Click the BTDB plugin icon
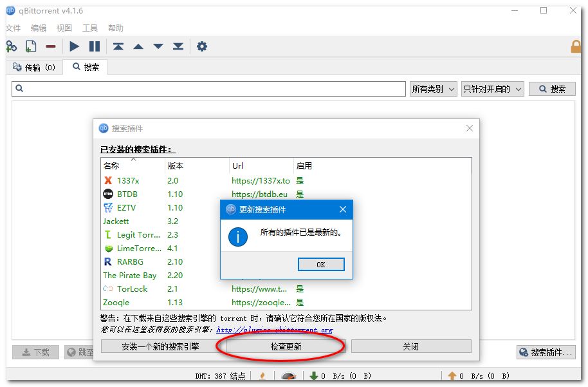Viewport: 588px width, 387px height. click(108, 194)
